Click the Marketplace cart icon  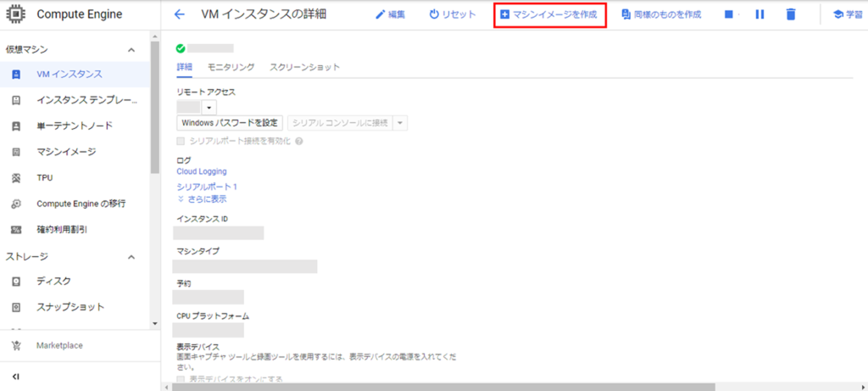(16, 345)
